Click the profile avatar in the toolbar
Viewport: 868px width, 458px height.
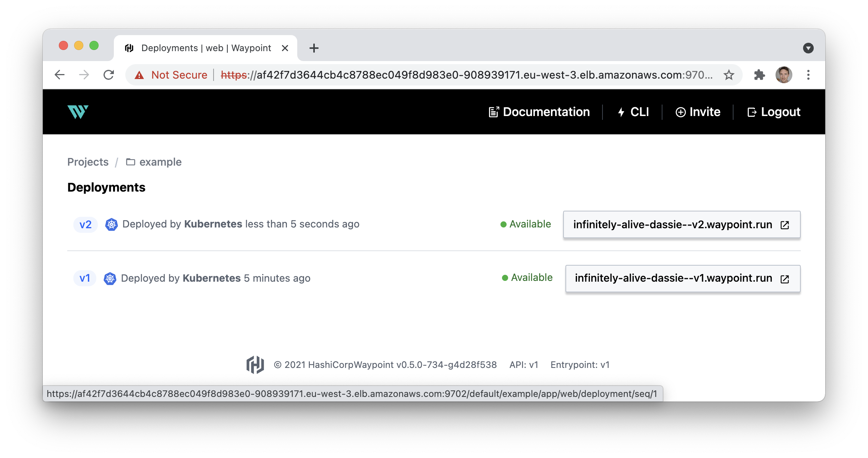pyautogui.click(x=784, y=75)
